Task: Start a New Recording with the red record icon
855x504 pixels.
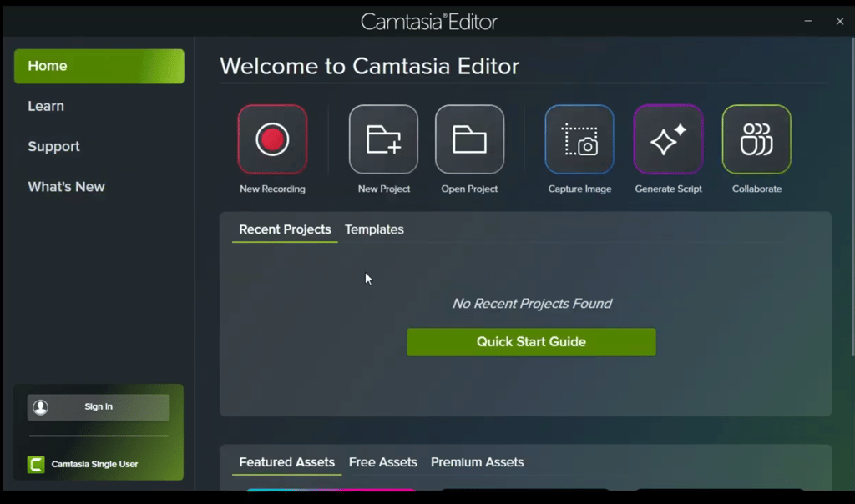Action: (x=272, y=139)
